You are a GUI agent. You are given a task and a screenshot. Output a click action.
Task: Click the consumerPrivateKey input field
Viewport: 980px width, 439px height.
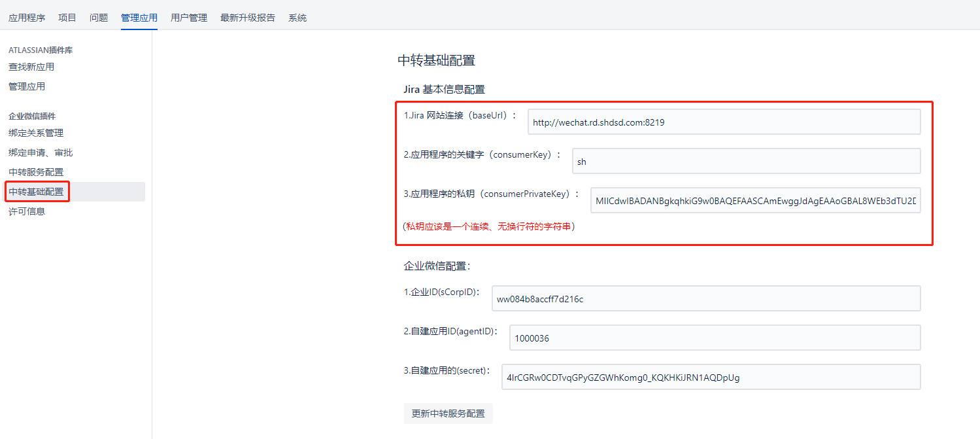pyautogui.click(x=755, y=200)
